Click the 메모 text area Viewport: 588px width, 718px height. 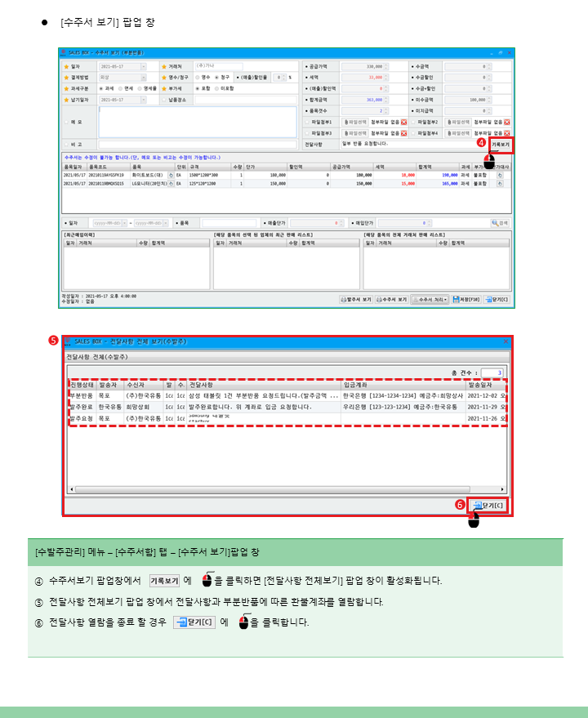198,123
